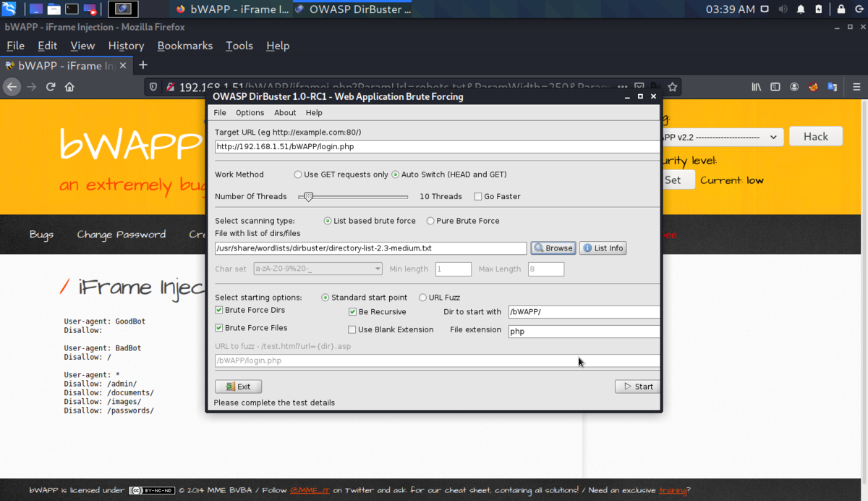Open the Firefox Library icon
The height and width of the screenshot is (501, 868).
coord(757,87)
